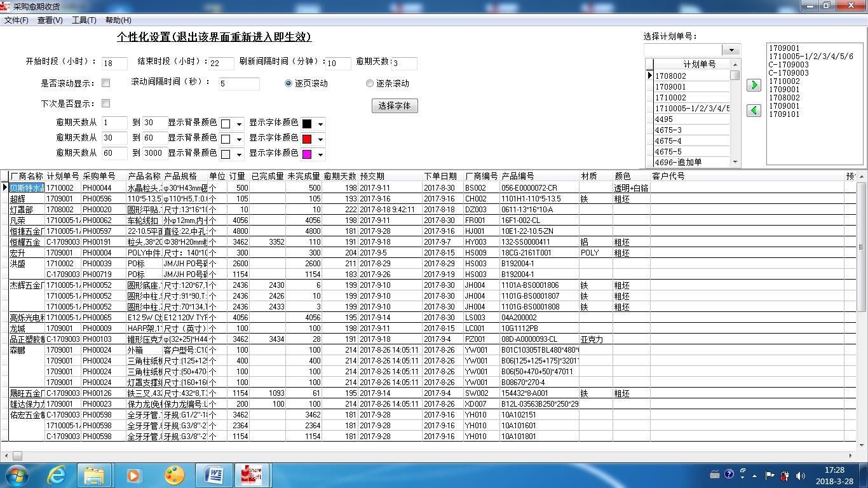Open the 选择计划单号 combo box dropdown
The height and width of the screenshot is (488, 868).
point(731,50)
